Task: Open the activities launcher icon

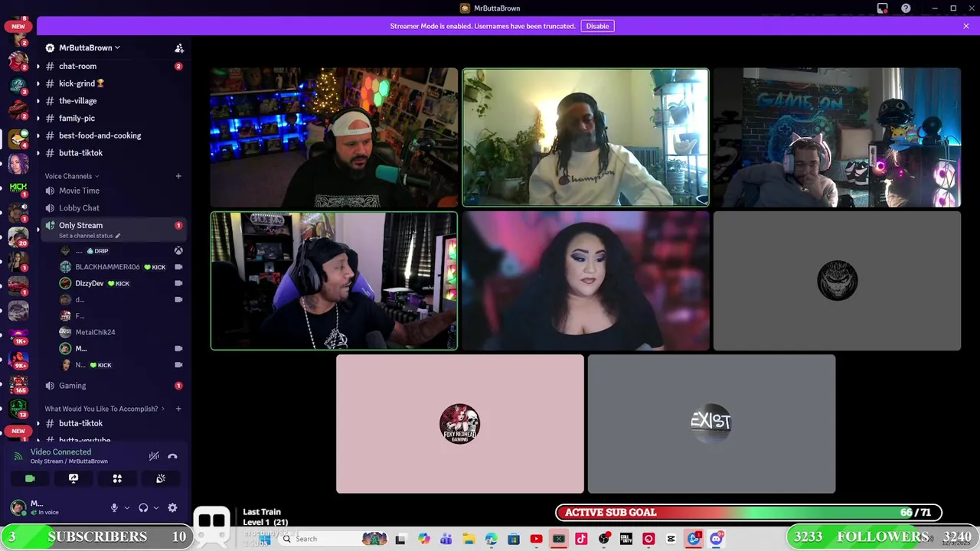Action: point(117,478)
